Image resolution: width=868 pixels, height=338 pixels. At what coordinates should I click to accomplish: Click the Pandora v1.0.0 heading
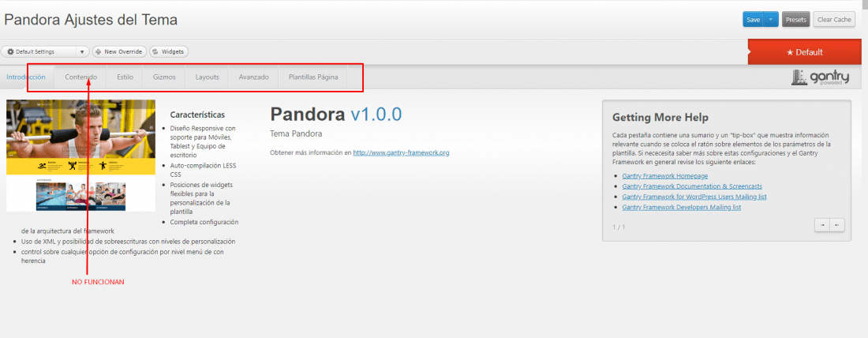pyautogui.click(x=336, y=115)
